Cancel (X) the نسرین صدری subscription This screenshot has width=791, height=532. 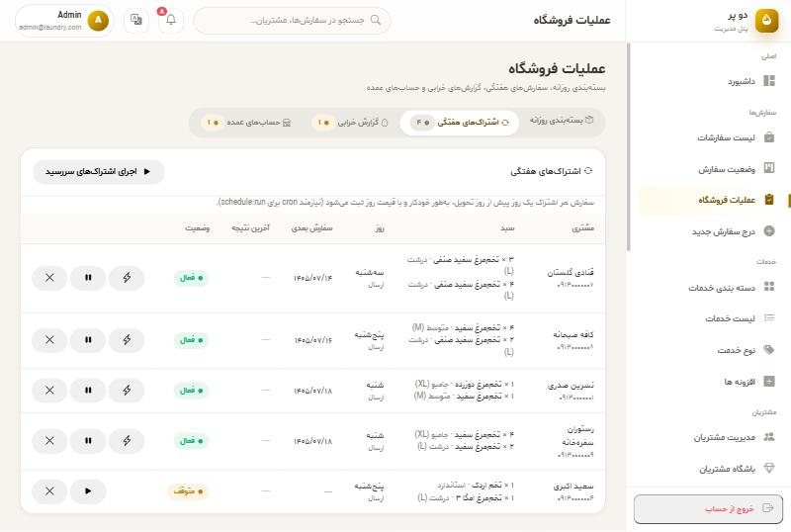pos(49,391)
